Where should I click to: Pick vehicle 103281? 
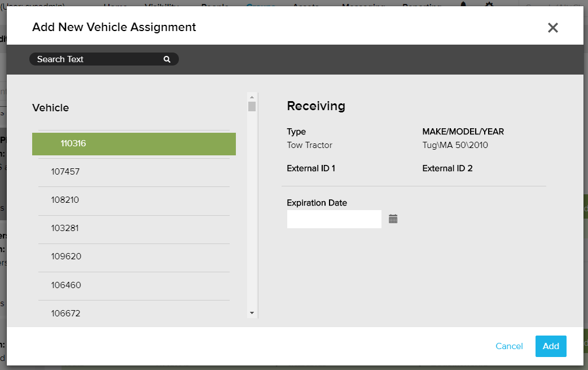134,229
